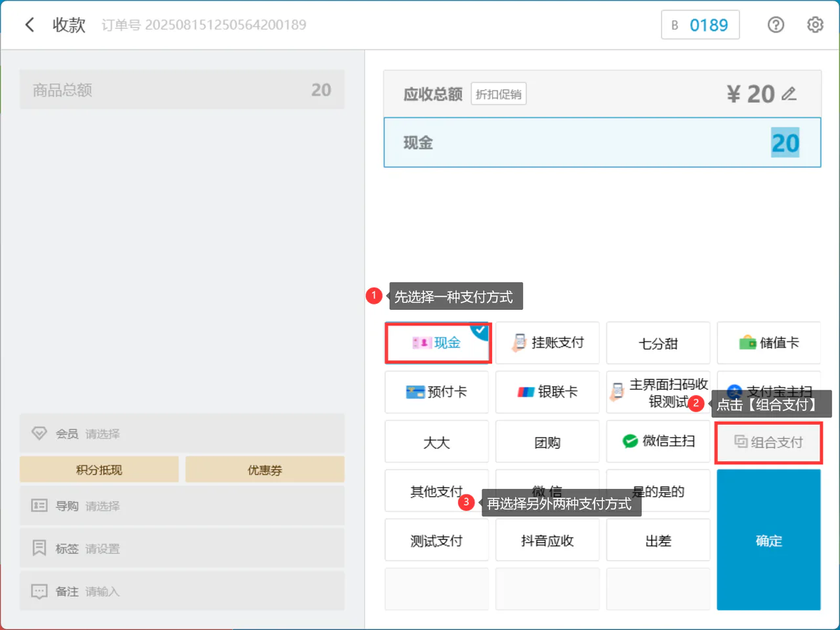Screen dimensions: 840x630
Task: Open 折扣促销 discount promotion
Action: point(499,94)
